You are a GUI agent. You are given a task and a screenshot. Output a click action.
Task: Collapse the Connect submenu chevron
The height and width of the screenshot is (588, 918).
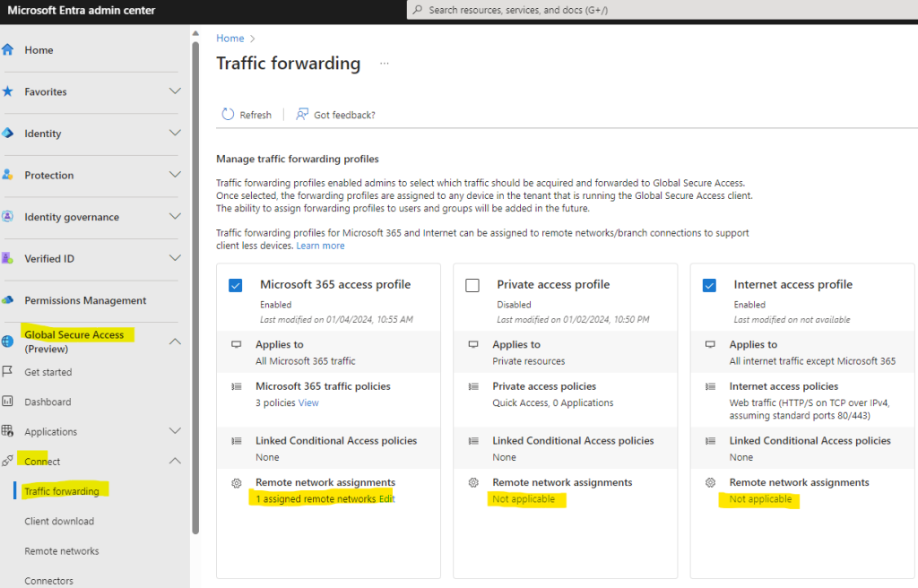175,461
